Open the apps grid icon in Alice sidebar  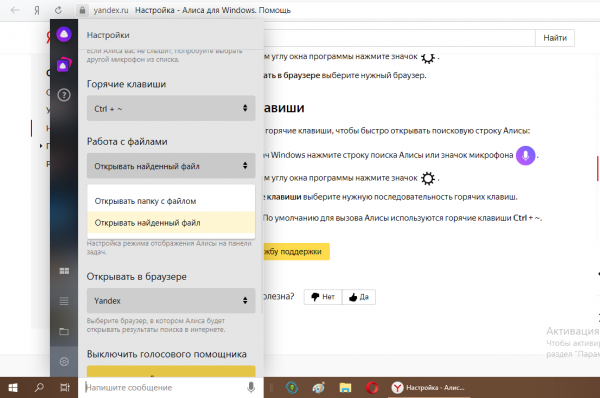(64, 271)
